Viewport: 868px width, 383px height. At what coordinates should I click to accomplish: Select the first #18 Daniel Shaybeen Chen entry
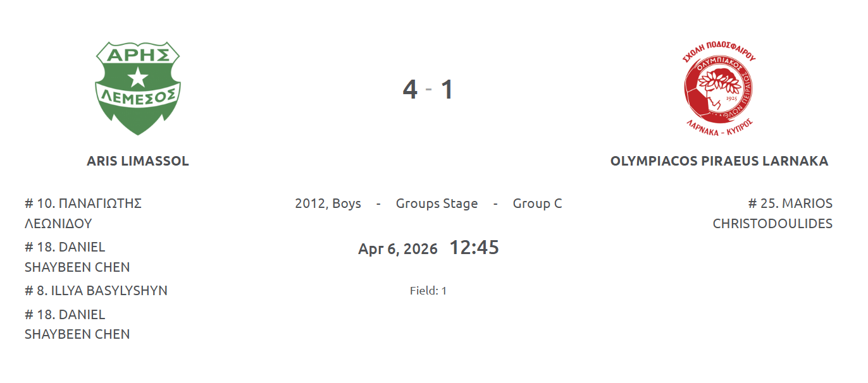click(x=77, y=257)
